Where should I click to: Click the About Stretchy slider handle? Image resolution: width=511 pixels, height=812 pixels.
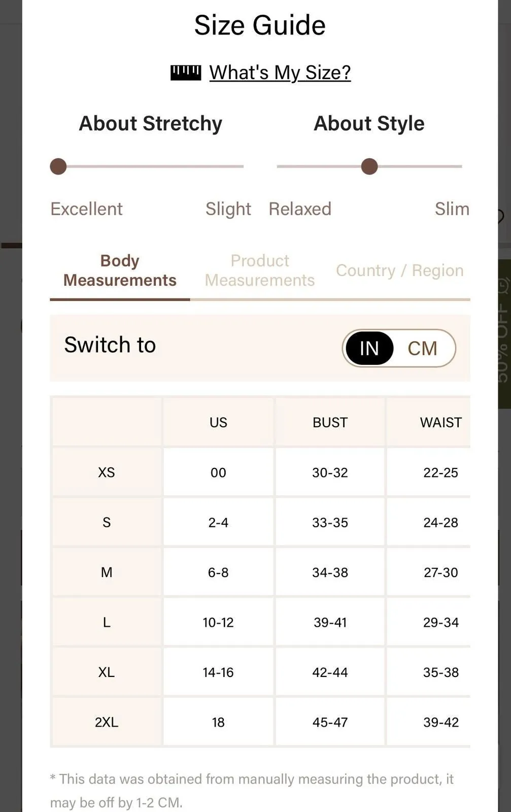pyautogui.click(x=58, y=166)
